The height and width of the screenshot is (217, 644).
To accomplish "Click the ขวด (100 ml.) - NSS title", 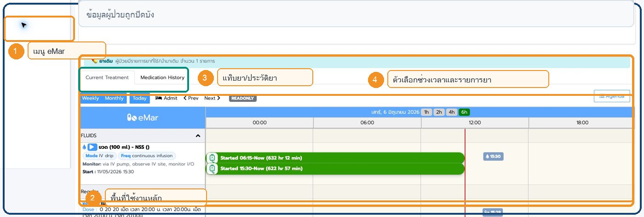I will (124, 147).
